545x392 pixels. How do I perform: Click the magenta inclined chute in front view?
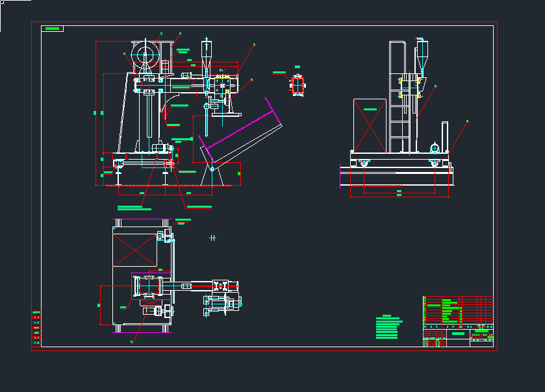240,130
